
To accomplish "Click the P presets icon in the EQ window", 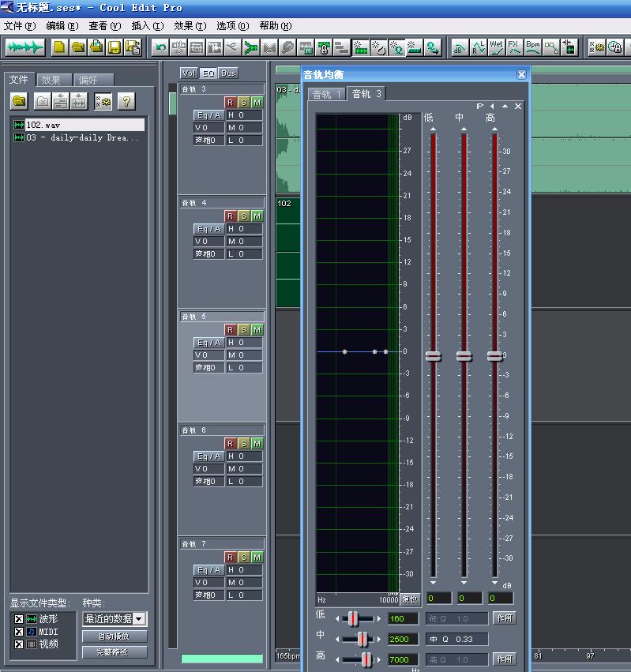I will point(479,106).
